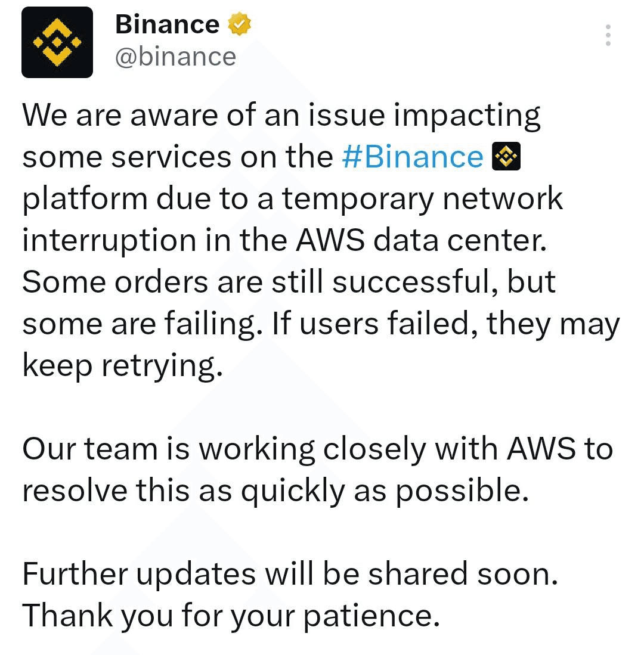Click the line "resolve this as quickly as possible."
The width and height of the screenshot is (644, 655).
(275, 491)
